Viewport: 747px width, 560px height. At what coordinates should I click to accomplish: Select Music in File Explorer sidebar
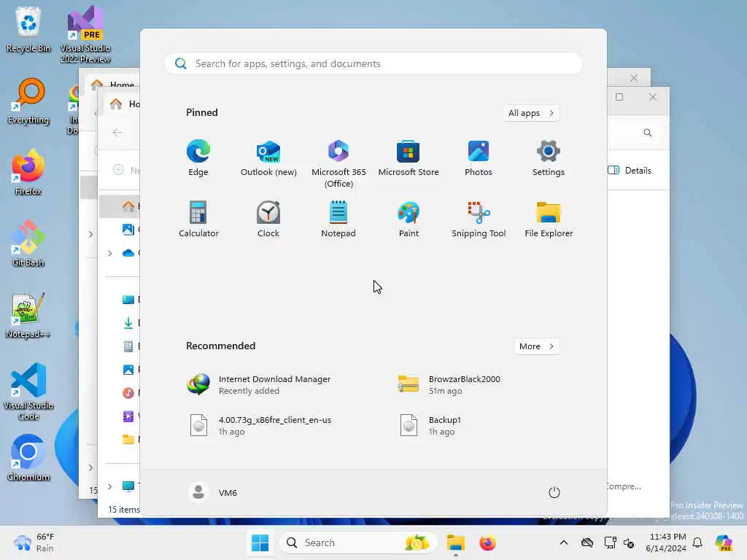(x=130, y=393)
